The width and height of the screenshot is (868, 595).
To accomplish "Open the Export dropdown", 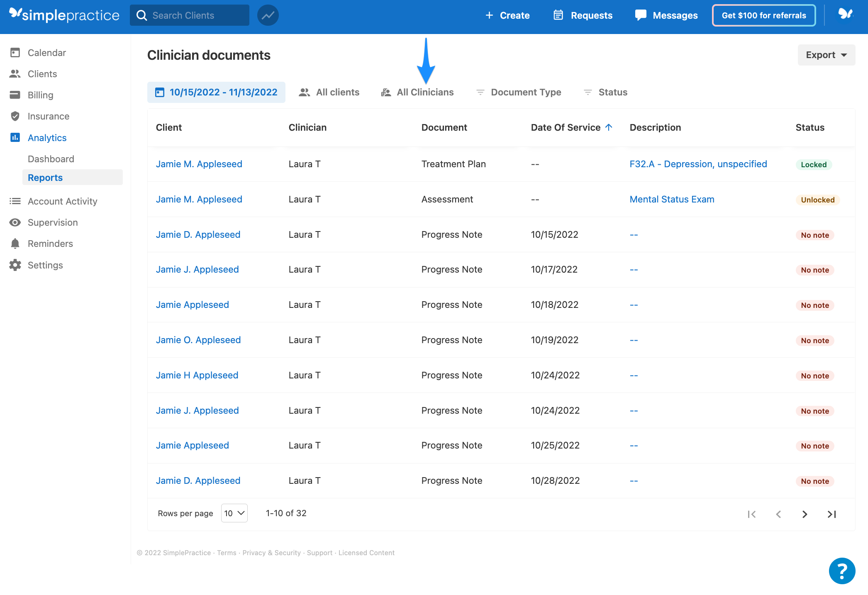I will (826, 54).
